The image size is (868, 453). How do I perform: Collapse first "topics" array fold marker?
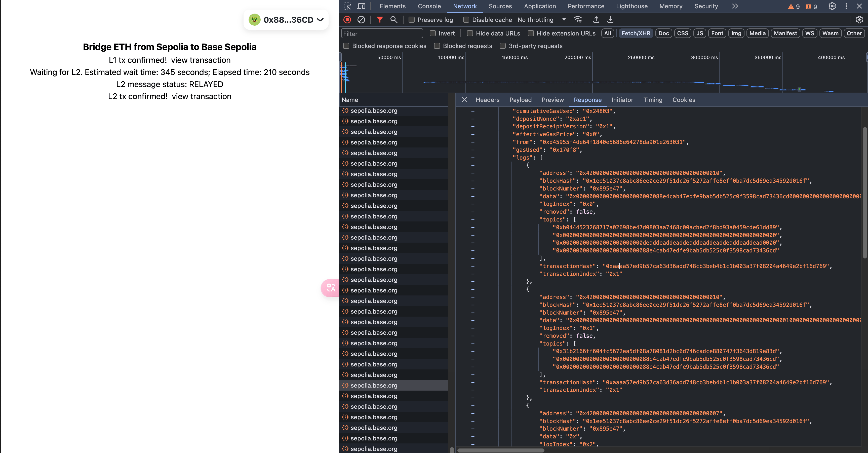click(x=473, y=219)
